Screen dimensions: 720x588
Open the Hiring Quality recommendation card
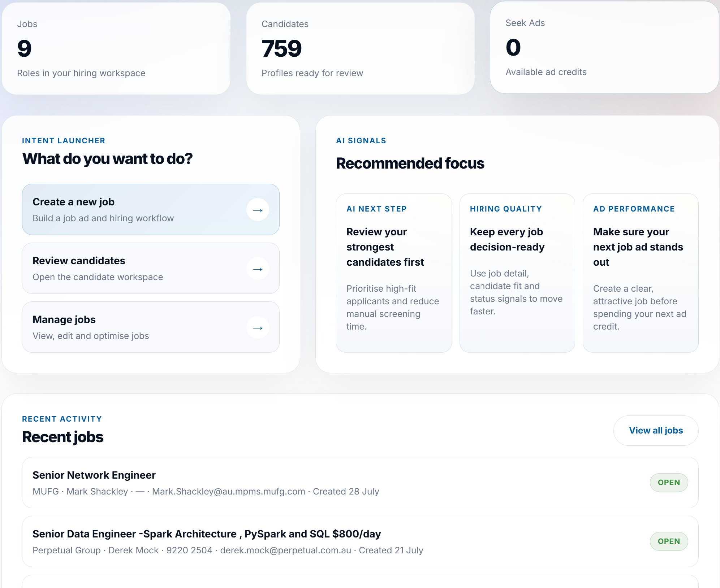(517, 273)
